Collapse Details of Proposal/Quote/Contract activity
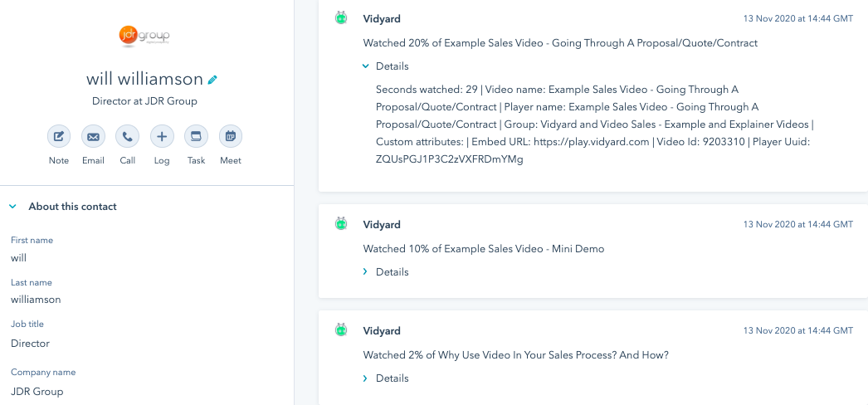Screen dimensions: 868x405 click(386, 66)
